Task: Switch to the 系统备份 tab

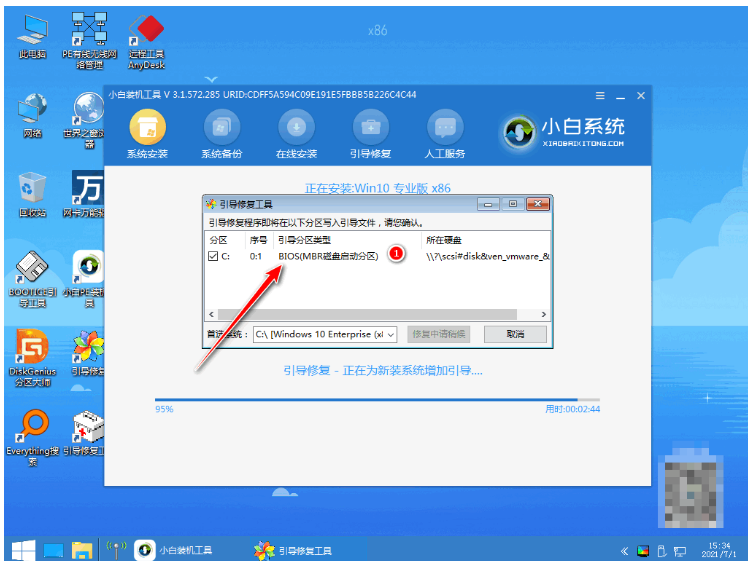Action: (x=222, y=134)
